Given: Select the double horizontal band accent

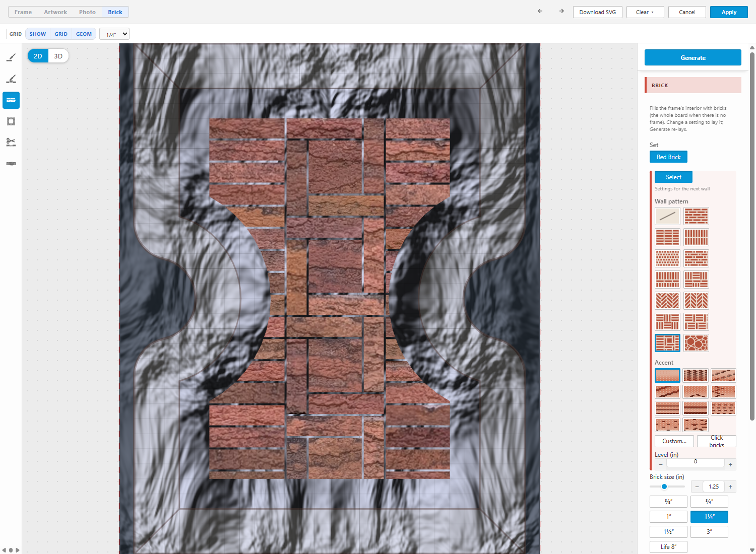Looking at the screenshot, I should click(x=667, y=408).
